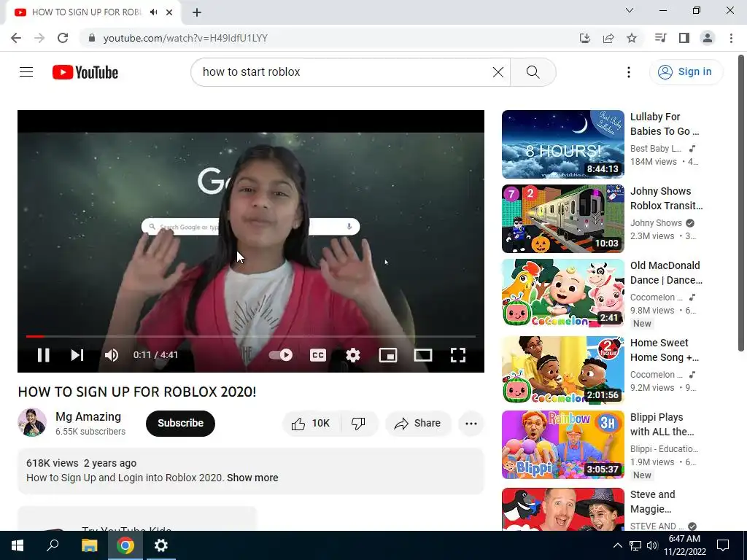747x560 pixels.
Task: View site lock information
Action: [x=92, y=38]
